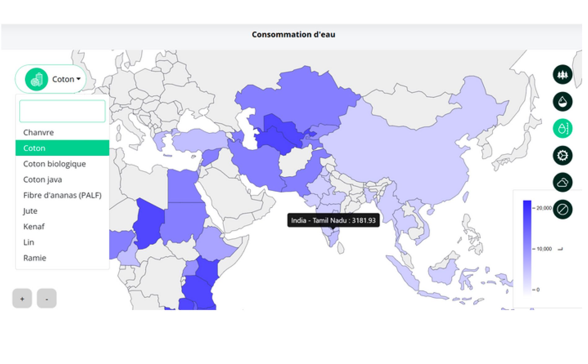588x364 pixels.
Task: Focus the fiber search text box
Action: pyautogui.click(x=62, y=111)
